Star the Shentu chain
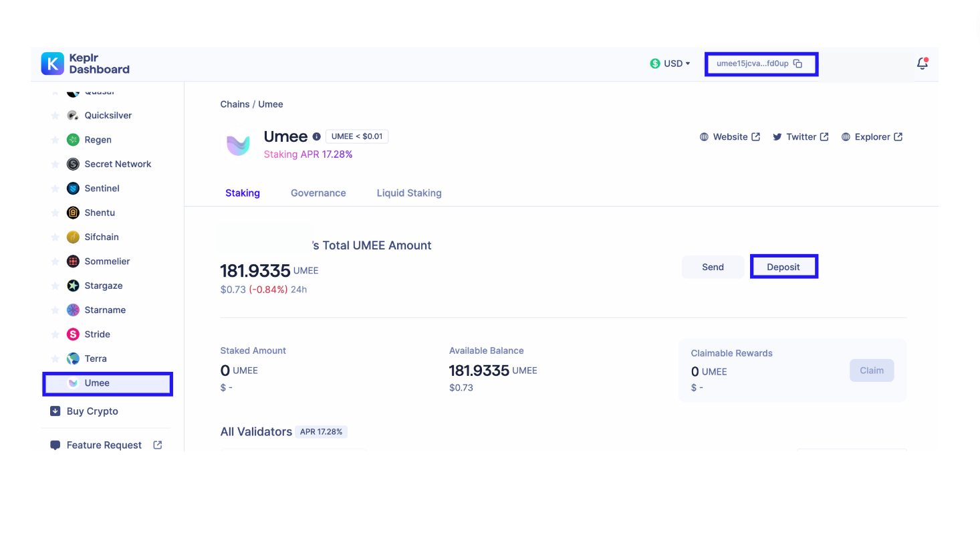 click(55, 213)
